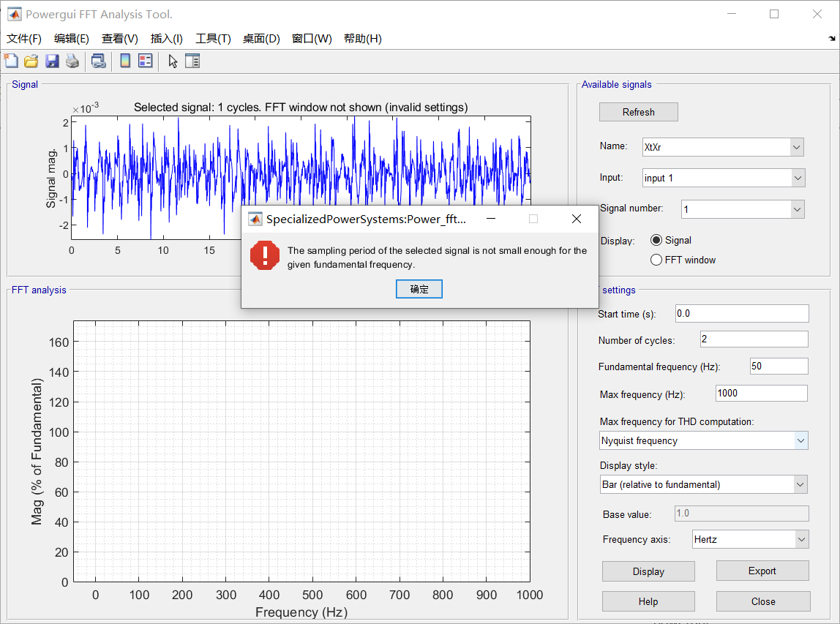Click the disabled Base value field
Viewport: 840px width, 624px height.
741,513
